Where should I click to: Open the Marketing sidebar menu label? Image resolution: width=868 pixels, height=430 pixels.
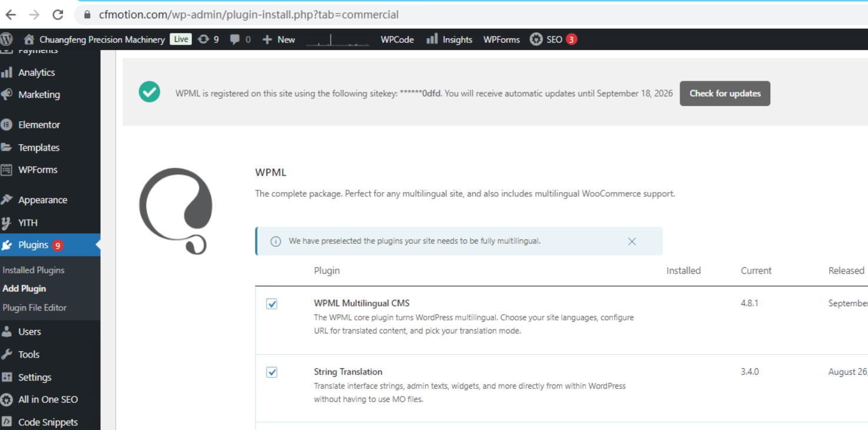(39, 94)
